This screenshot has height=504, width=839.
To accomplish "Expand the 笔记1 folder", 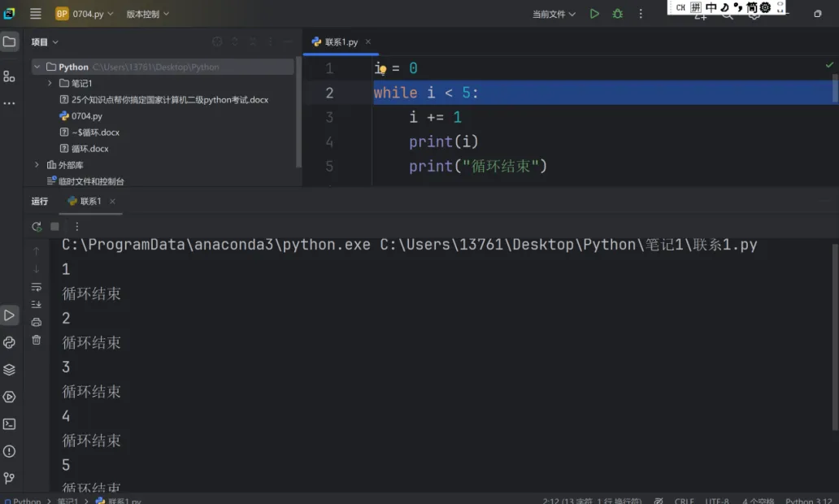I will click(x=50, y=83).
